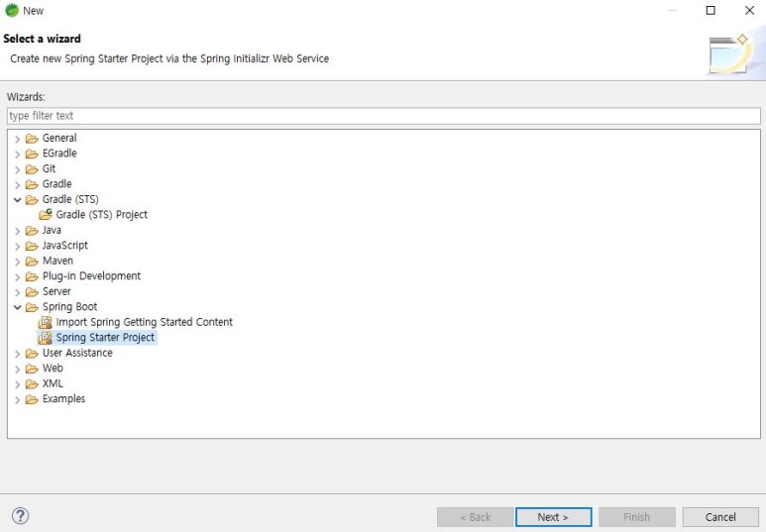Image resolution: width=766 pixels, height=532 pixels.
Task: Click Next to continue the wizard
Action: click(x=554, y=517)
